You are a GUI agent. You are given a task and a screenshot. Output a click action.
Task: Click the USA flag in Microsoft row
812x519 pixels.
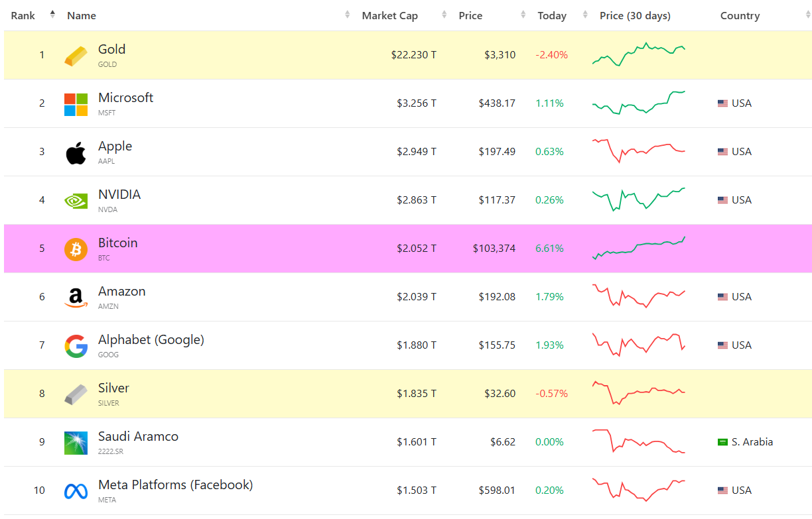coord(722,103)
